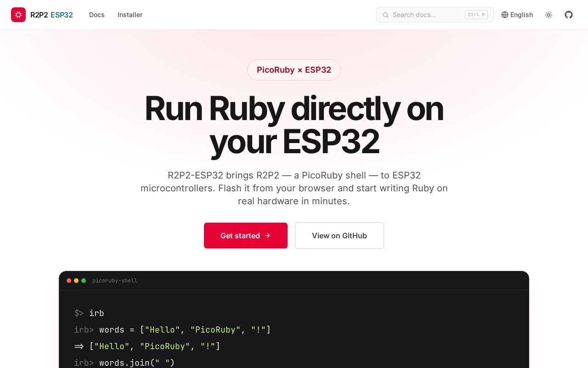588x368 pixels.
Task: Click the green dot in terminal header
Action: pyautogui.click(x=84, y=281)
